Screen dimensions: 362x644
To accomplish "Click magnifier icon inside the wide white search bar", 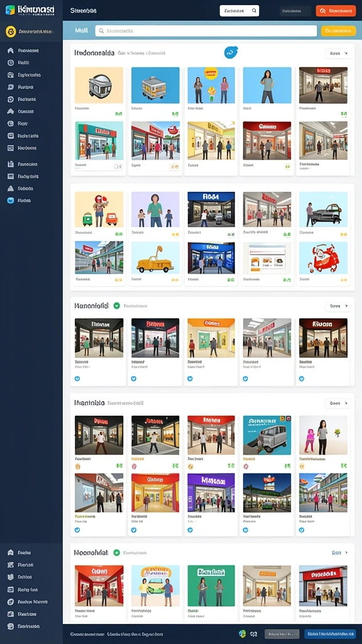I will pyautogui.click(x=101, y=31).
